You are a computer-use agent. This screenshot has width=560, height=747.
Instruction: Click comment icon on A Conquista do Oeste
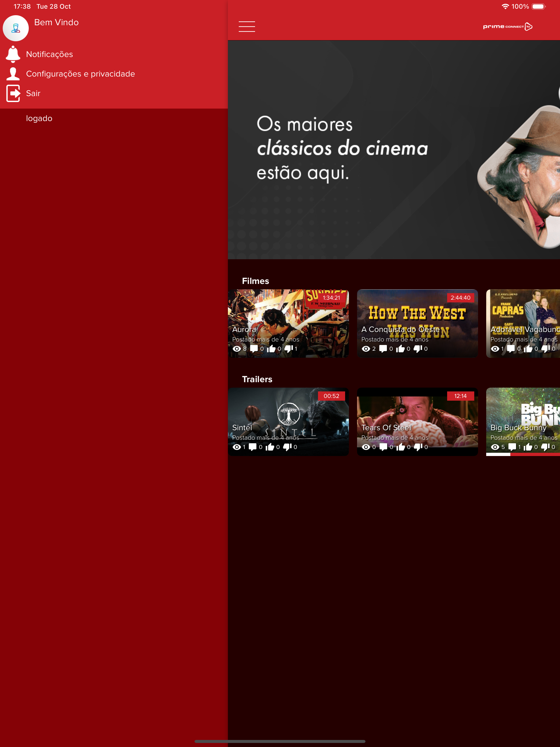383,349
